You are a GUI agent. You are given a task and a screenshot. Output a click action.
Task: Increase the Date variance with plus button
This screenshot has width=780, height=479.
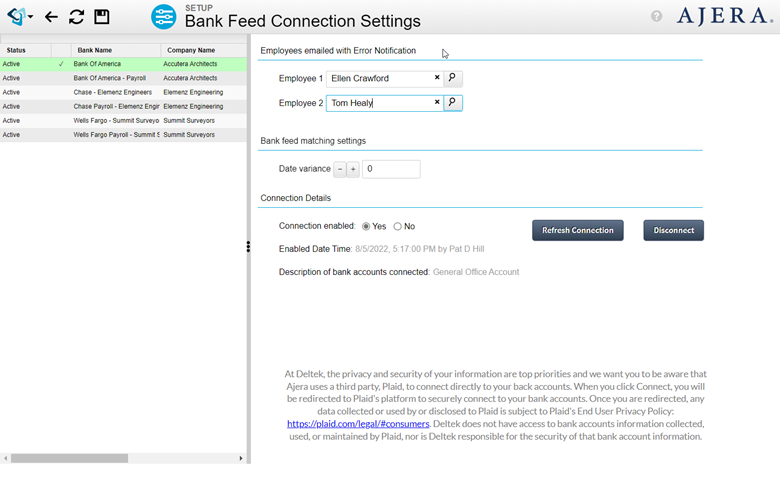click(353, 170)
